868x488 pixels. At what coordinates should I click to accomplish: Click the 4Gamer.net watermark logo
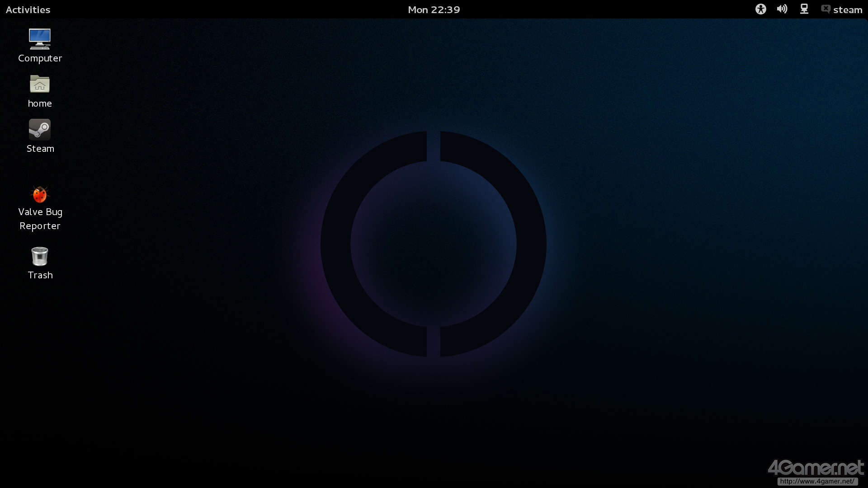815,467
